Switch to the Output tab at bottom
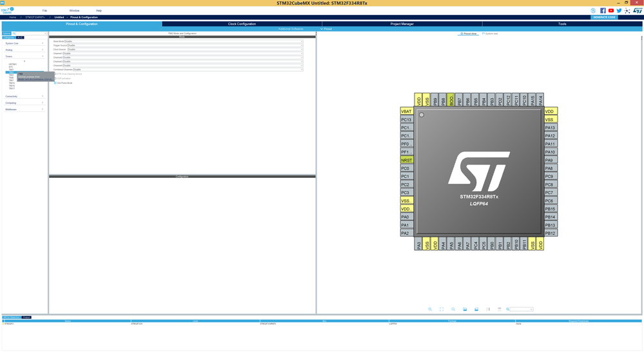Image resolution: width=644 pixels, height=352 pixels. coord(26,317)
